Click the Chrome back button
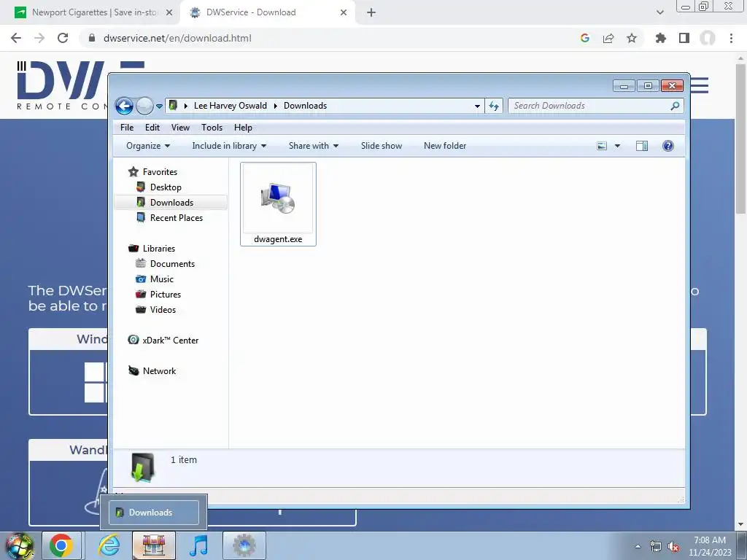Viewport: 747px width, 560px height. click(x=16, y=38)
